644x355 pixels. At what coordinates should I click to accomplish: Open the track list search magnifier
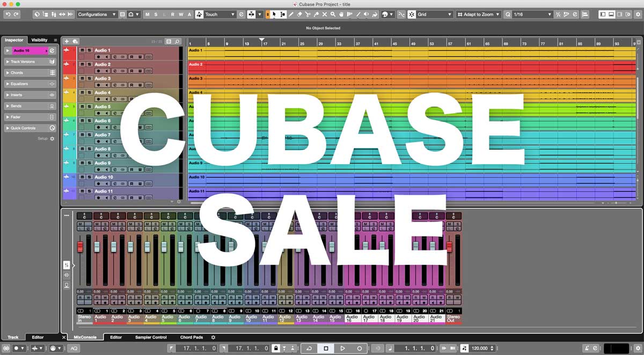[177, 41]
